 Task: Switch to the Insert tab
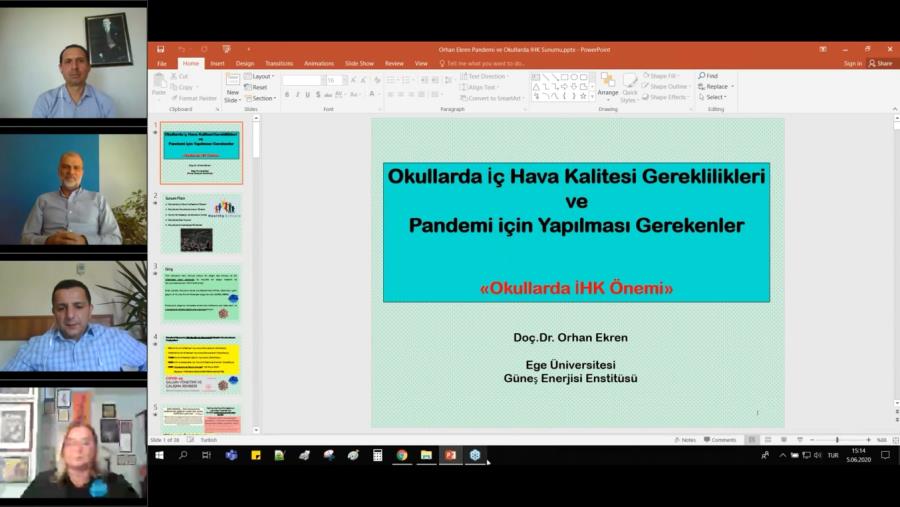[217, 64]
